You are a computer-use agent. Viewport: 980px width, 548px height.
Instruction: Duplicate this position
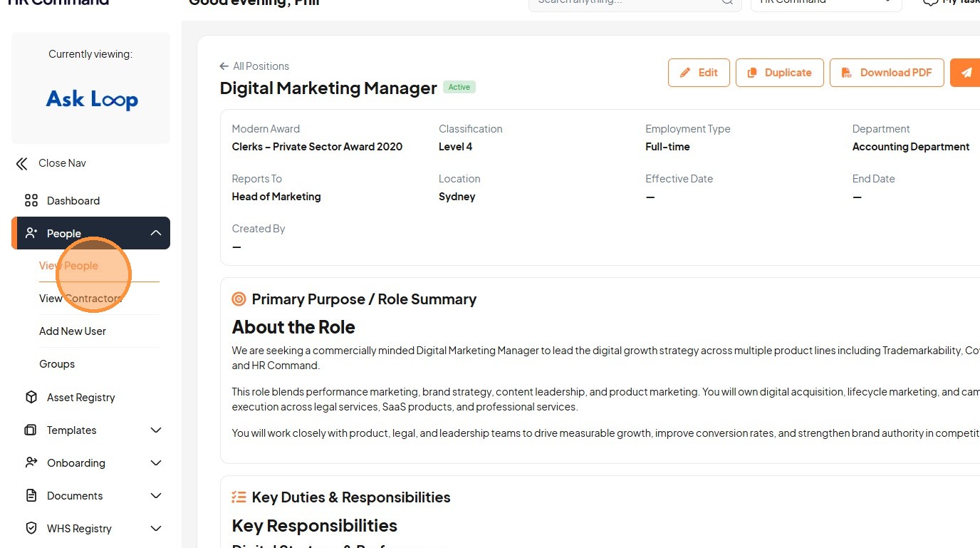[779, 73]
